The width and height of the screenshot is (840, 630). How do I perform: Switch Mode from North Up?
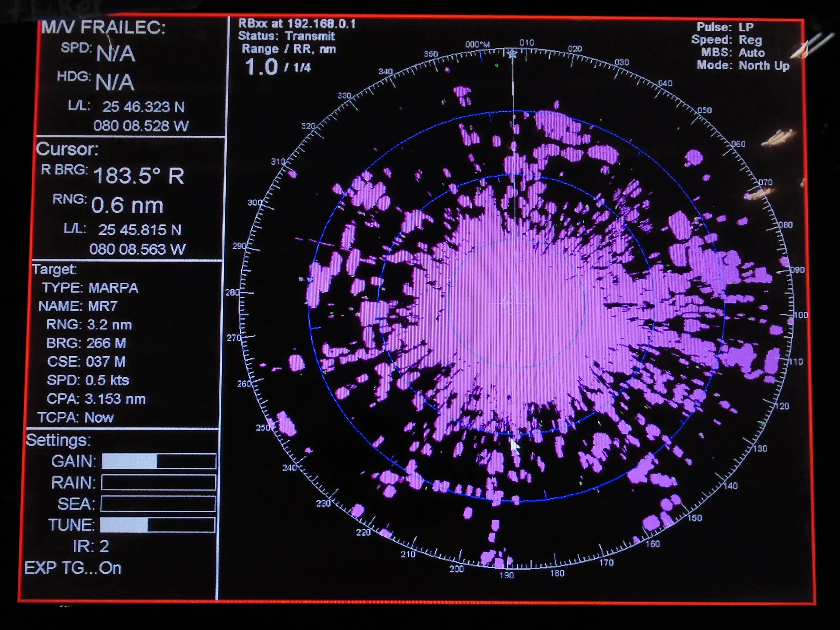[743, 65]
